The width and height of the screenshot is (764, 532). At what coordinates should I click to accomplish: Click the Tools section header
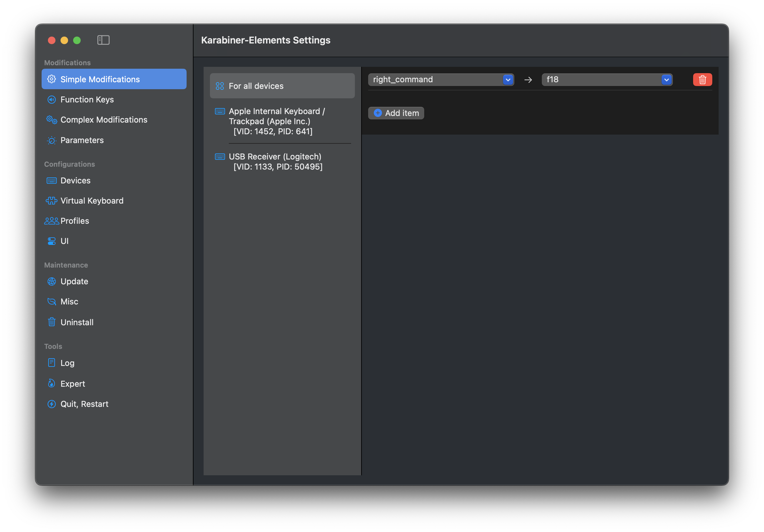tap(53, 346)
